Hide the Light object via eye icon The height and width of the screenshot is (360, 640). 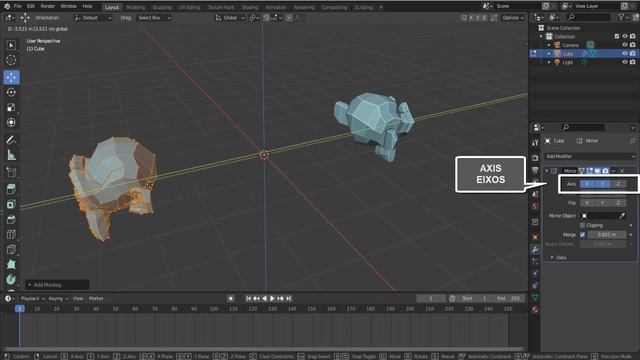click(624, 62)
